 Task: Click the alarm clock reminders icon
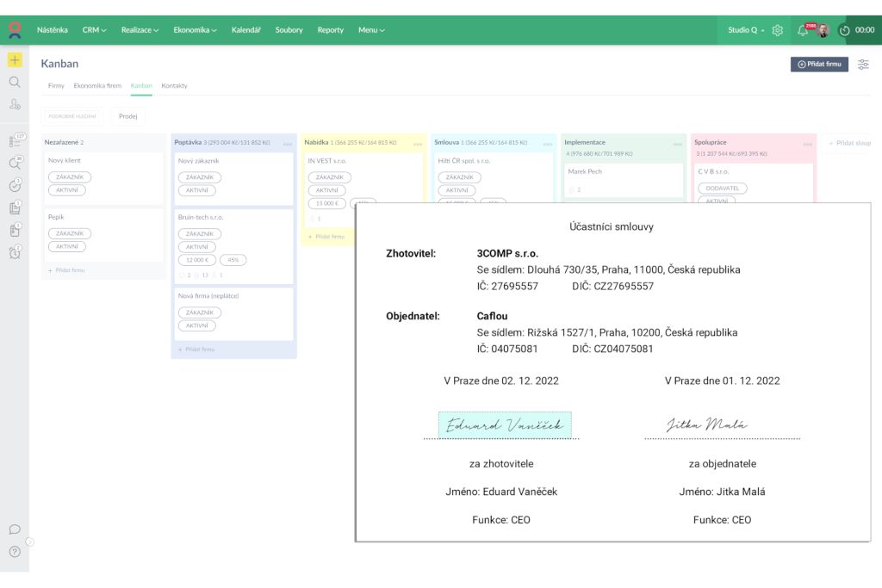point(15,252)
